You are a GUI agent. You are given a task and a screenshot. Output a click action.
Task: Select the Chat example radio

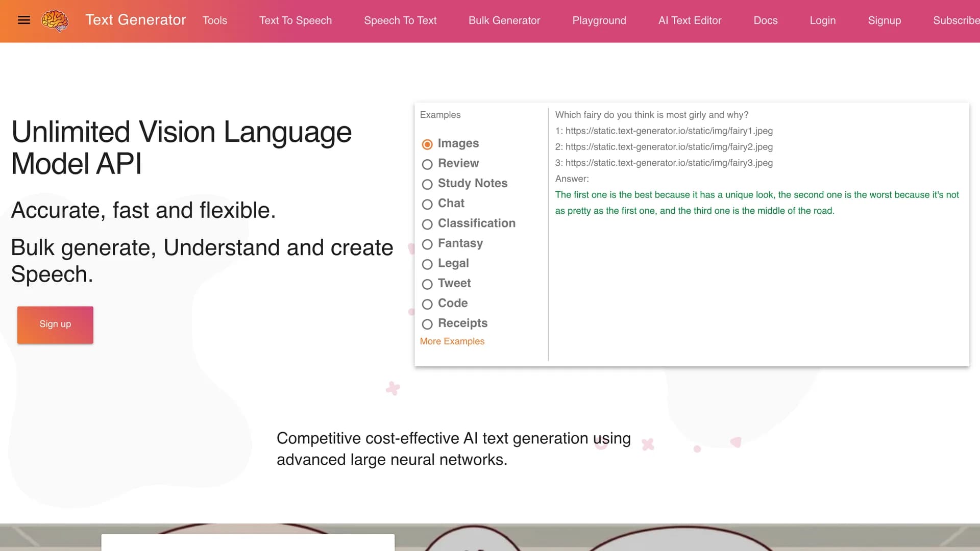(x=427, y=204)
